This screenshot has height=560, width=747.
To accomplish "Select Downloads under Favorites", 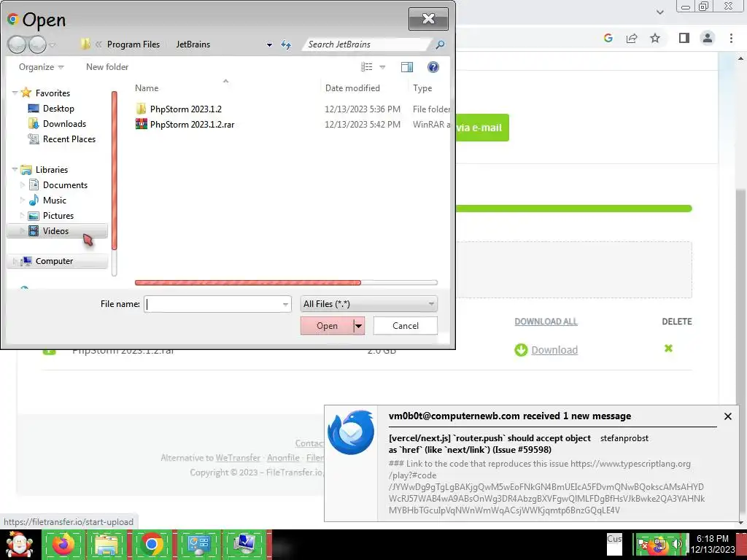I will point(64,124).
